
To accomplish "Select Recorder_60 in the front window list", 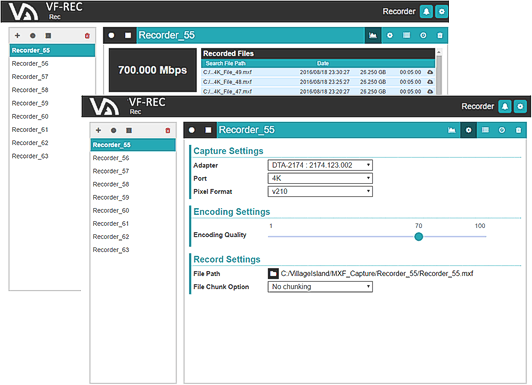I will 133,211.
